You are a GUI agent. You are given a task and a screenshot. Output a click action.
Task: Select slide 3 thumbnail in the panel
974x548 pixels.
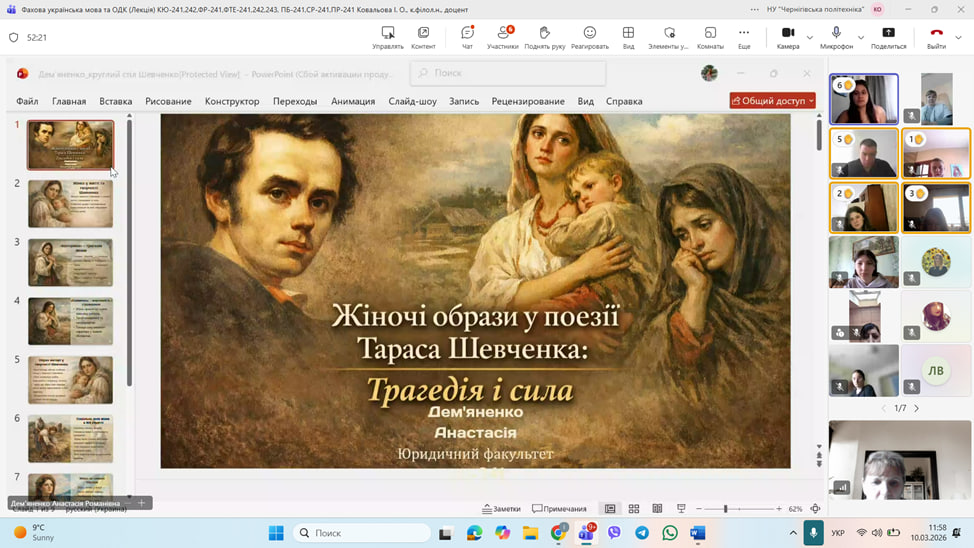coord(70,262)
